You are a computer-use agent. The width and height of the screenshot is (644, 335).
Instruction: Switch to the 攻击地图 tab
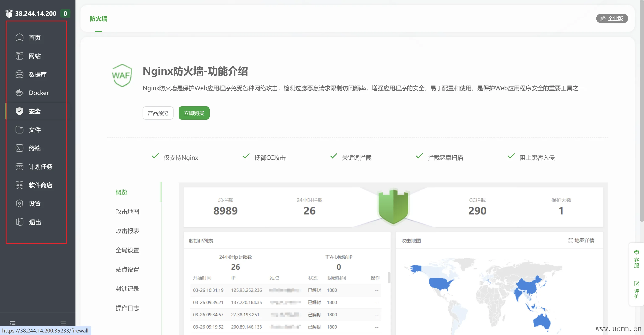click(127, 212)
